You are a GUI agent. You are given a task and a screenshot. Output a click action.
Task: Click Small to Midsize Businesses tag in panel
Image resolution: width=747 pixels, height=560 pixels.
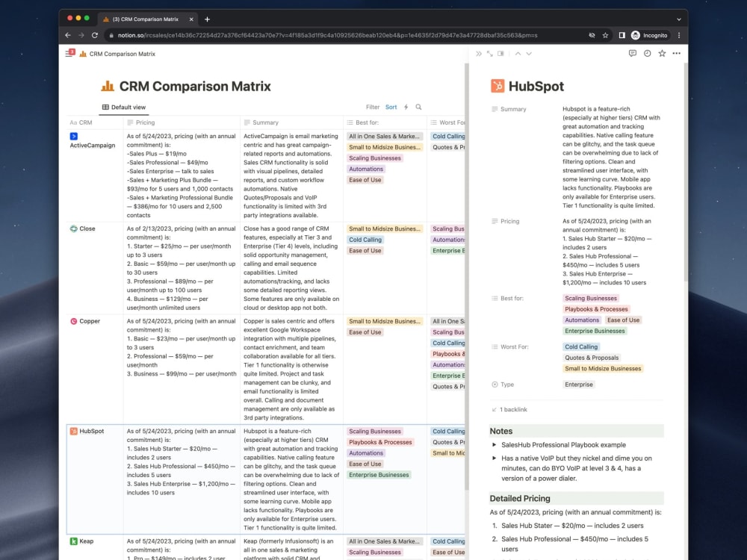pos(603,369)
